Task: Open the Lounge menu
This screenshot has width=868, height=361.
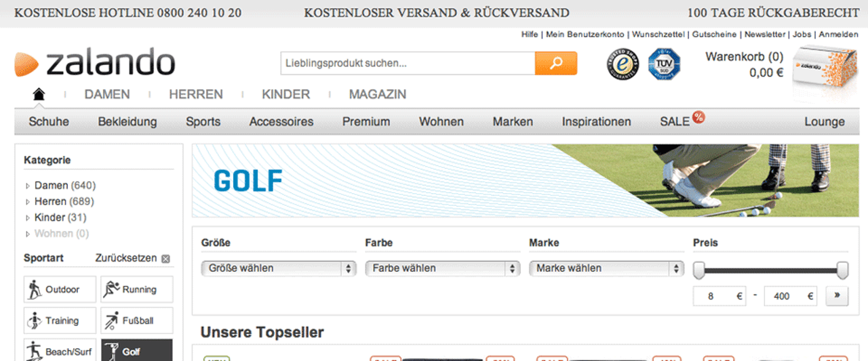Action: pyautogui.click(x=825, y=122)
